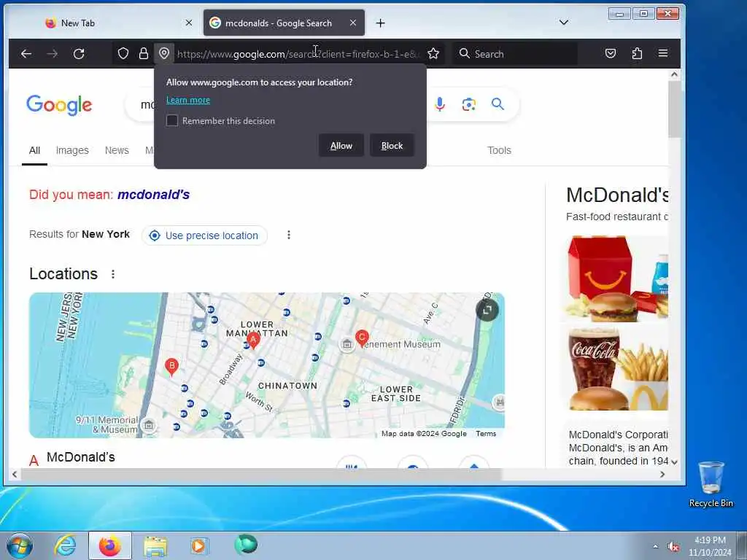Open Learn more link in permission popup
Image resolution: width=747 pixels, height=560 pixels.
pyautogui.click(x=188, y=100)
